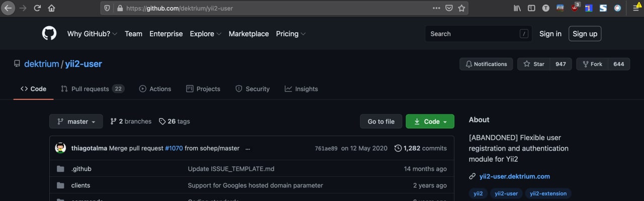
Task: Switch to the Insights tab
Action: click(301, 89)
